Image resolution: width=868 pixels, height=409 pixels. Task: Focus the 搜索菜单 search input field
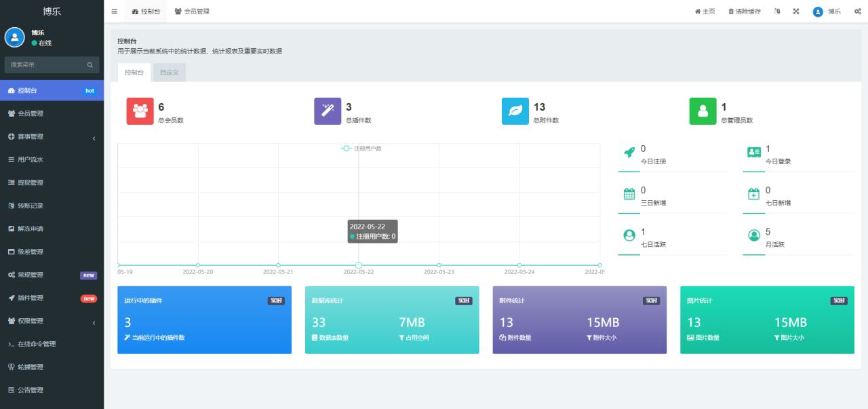click(44, 65)
